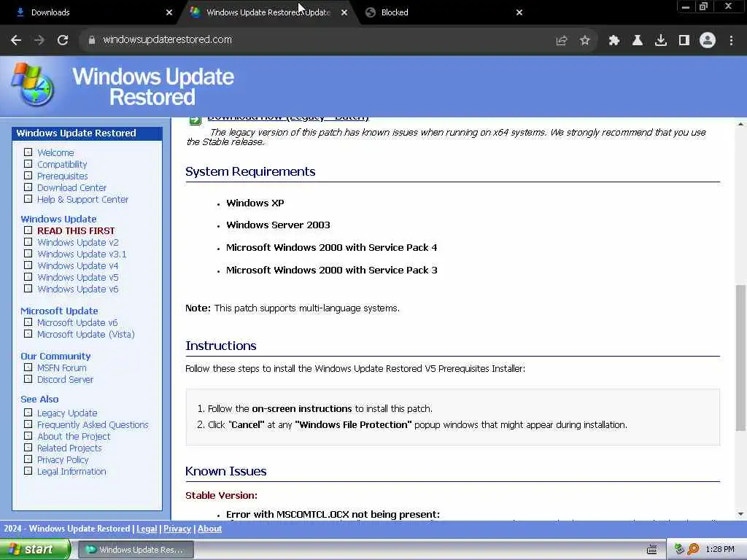Viewport: 747px width, 560px height.
Task: Click the scrollbar up arrow
Action: tap(740, 124)
